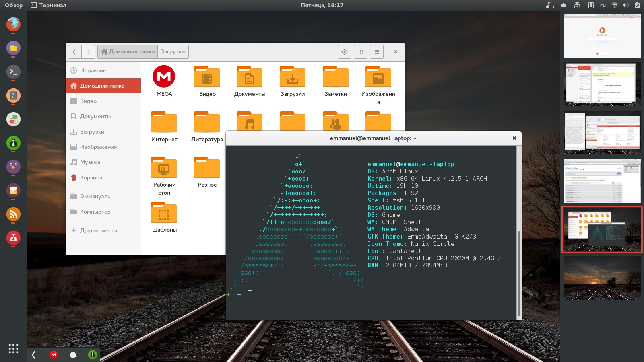Open Загрузки in the Files sidebar
The width and height of the screenshot is (644, 362).
tap(103, 132)
